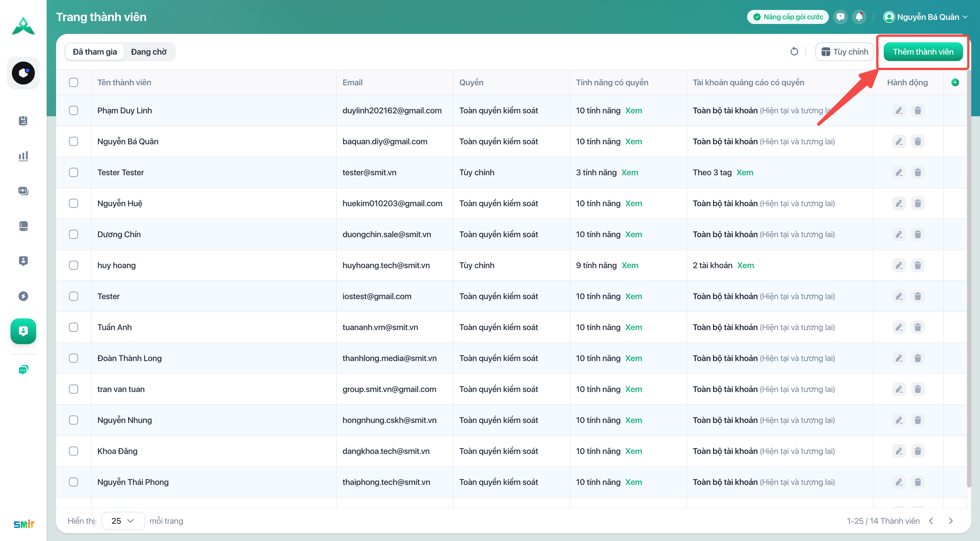The height and width of the screenshot is (541, 980).
Task: Open chat bubble icon in sidebar bottom
Action: click(23, 369)
